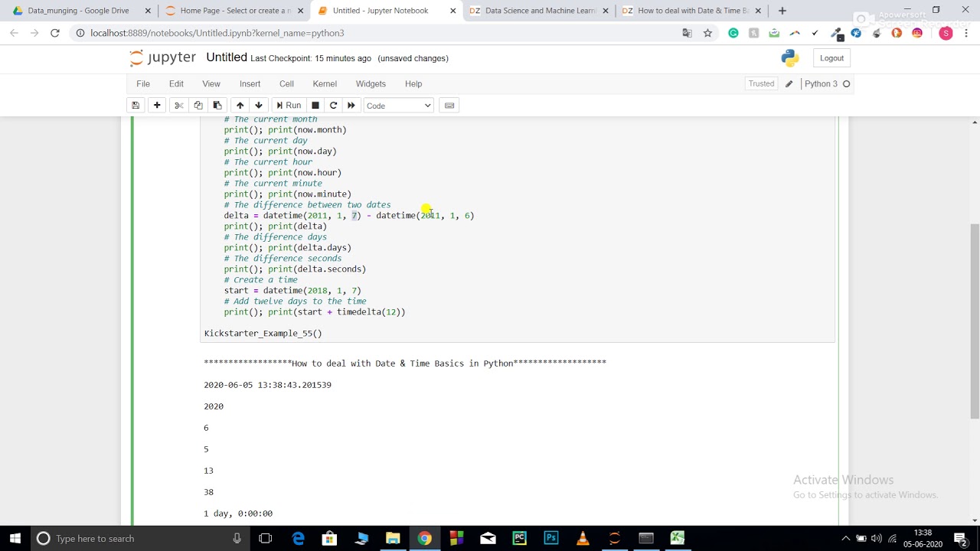980x551 pixels.
Task: Click the Last Checkpoint status text
Action: coord(311,58)
